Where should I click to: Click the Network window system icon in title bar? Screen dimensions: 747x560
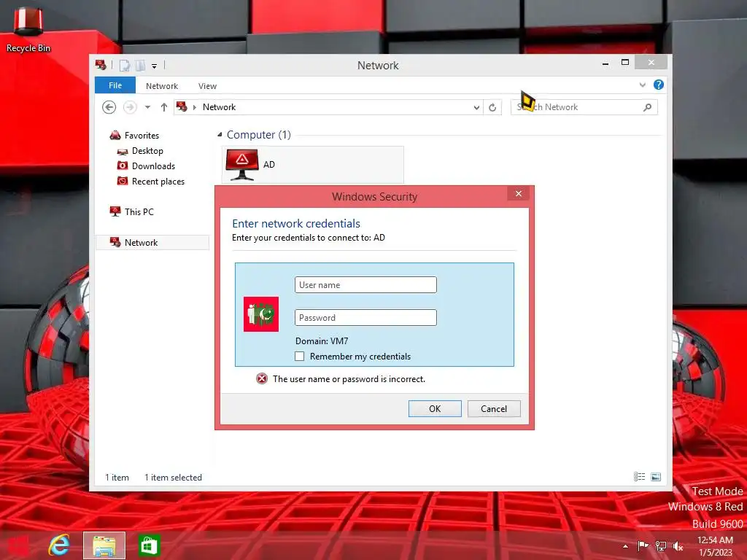(101, 65)
